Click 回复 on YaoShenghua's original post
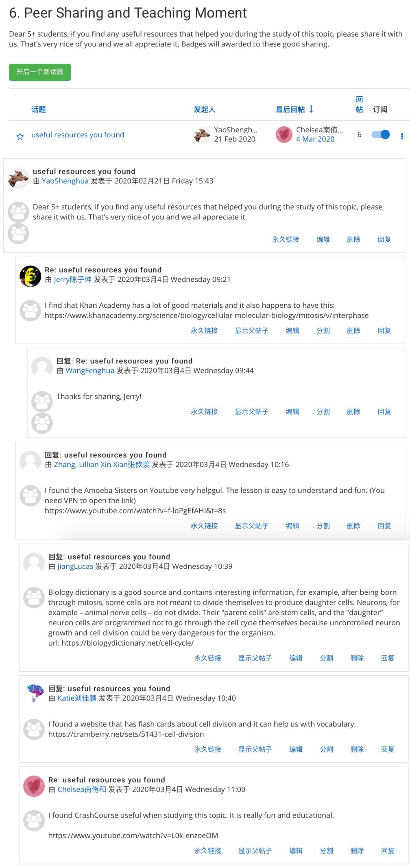This screenshot has height=868, width=410. coord(384,239)
